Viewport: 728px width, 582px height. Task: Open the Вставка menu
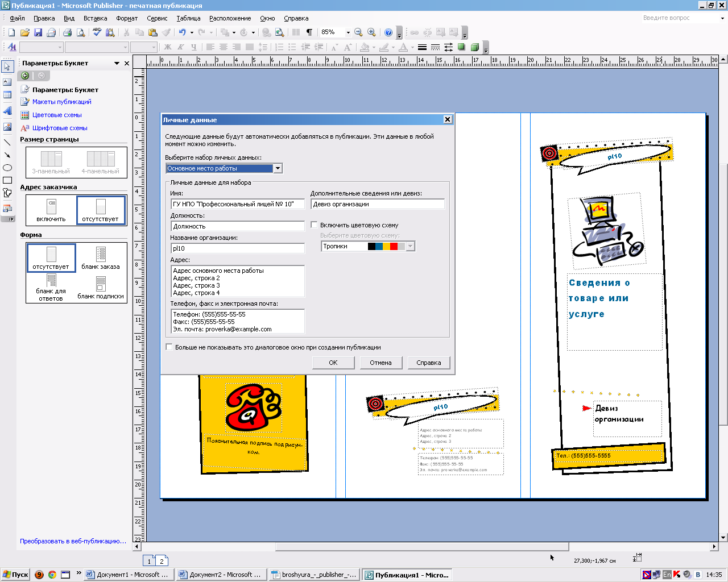point(95,18)
